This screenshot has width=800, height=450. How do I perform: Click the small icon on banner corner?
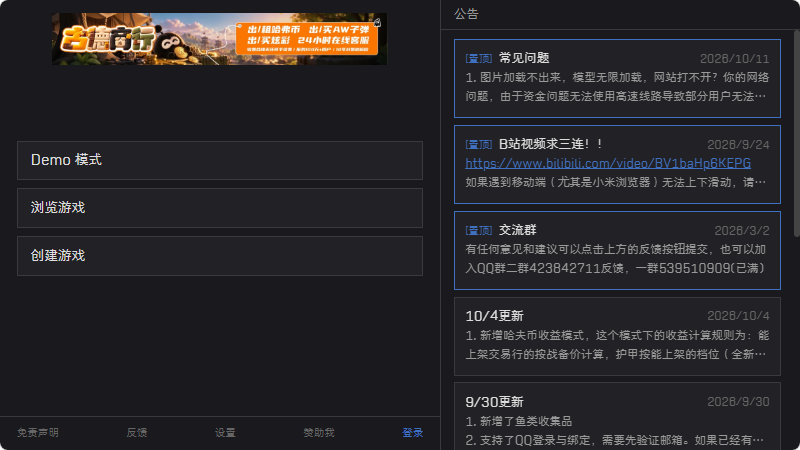click(378, 22)
